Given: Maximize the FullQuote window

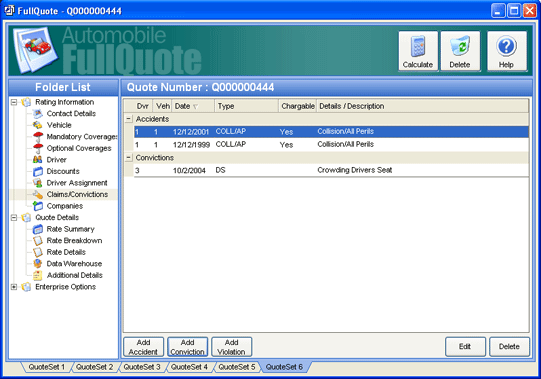Looking at the screenshot, I should pyautogui.click(x=514, y=11).
